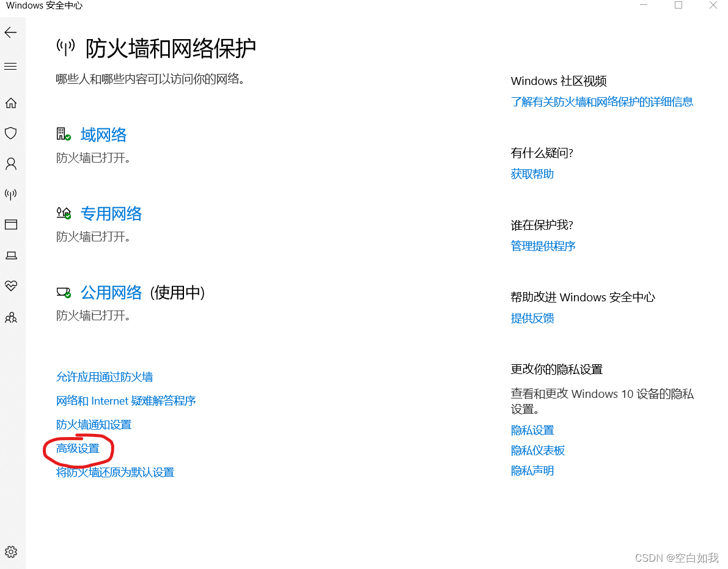This screenshot has width=728, height=569.
Task: Click the private network house icon
Action: point(64,213)
